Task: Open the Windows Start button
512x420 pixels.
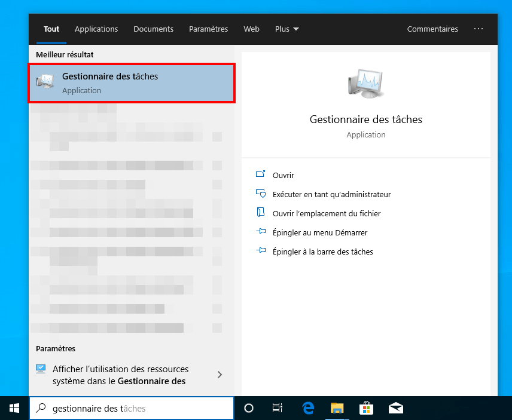Action: [14, 408]
